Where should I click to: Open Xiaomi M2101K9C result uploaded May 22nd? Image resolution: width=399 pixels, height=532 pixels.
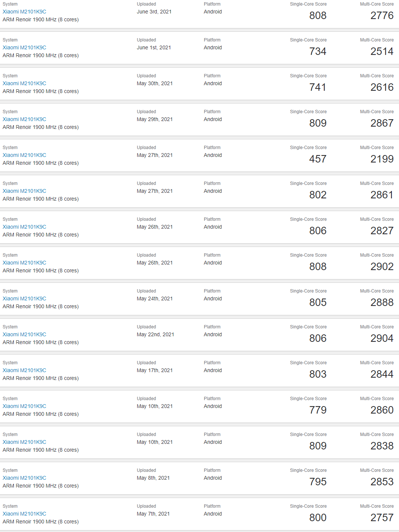point(24,334)
